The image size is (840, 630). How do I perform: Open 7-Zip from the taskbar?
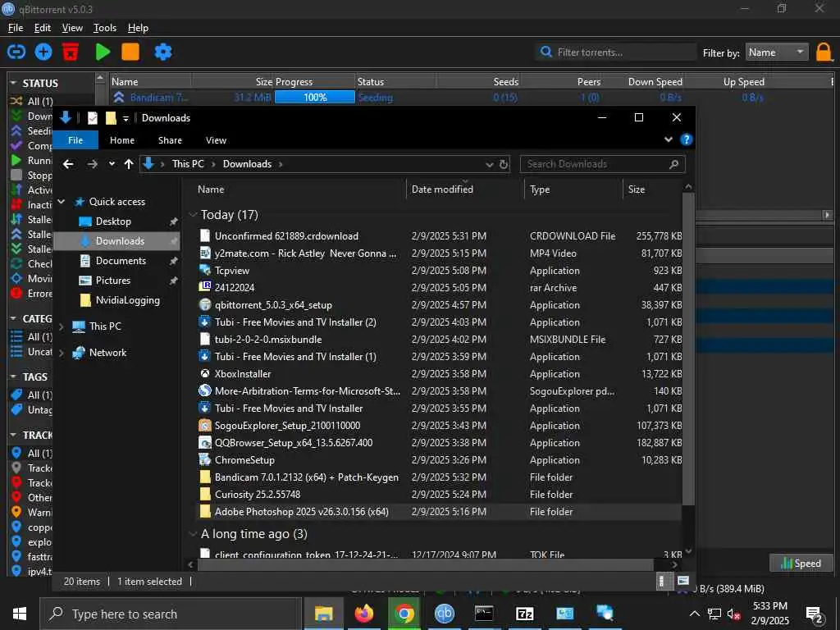point(524,614)
